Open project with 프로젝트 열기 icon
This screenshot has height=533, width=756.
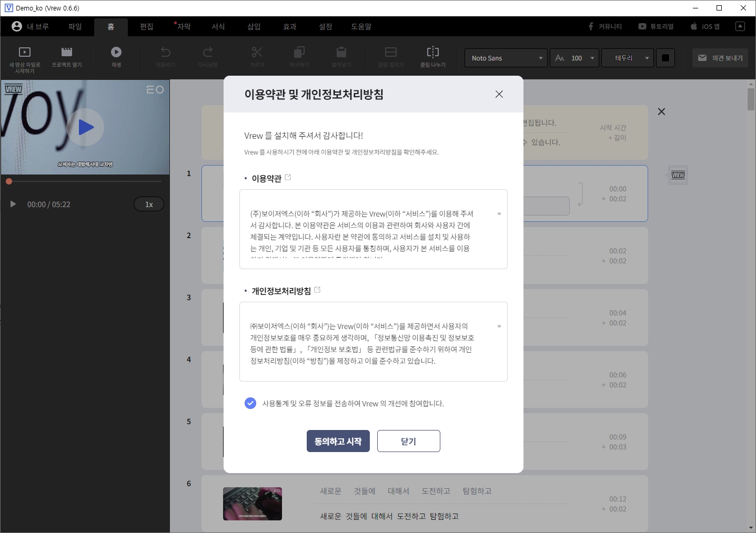[x=67, y=52]
